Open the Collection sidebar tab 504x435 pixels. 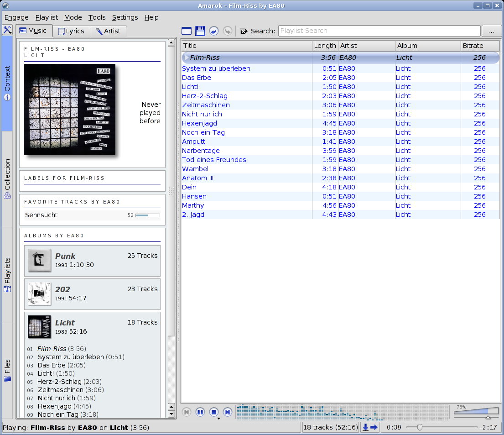tap(7, 179)
